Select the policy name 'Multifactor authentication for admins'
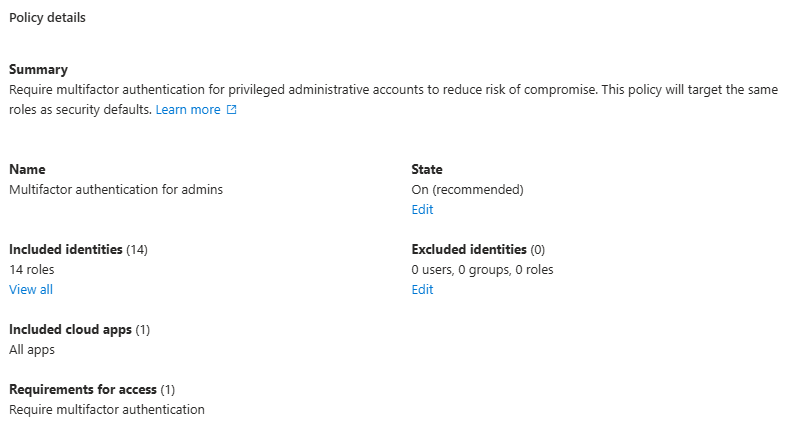The height and width of the screenshot is (433, 791). click(116, 190)
